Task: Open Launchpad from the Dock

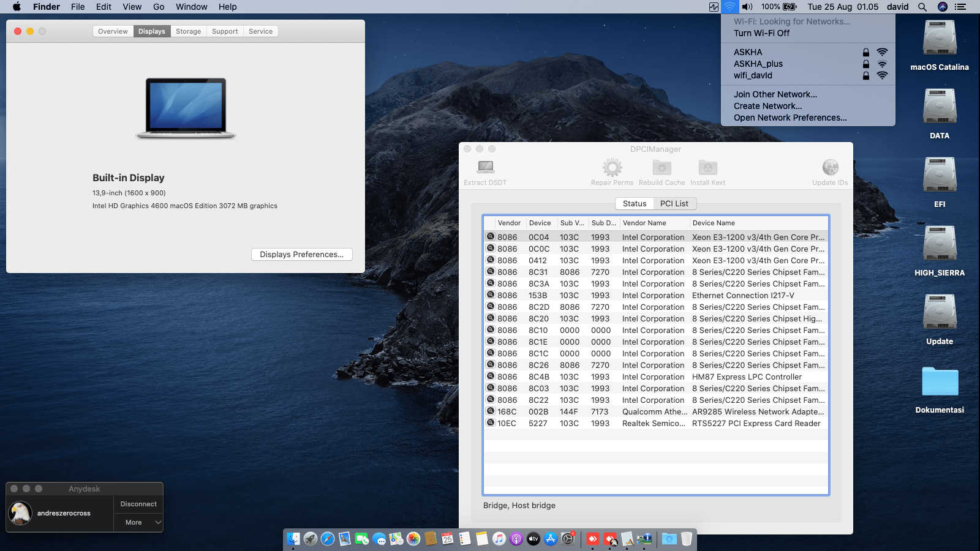Action: [311, 539]
